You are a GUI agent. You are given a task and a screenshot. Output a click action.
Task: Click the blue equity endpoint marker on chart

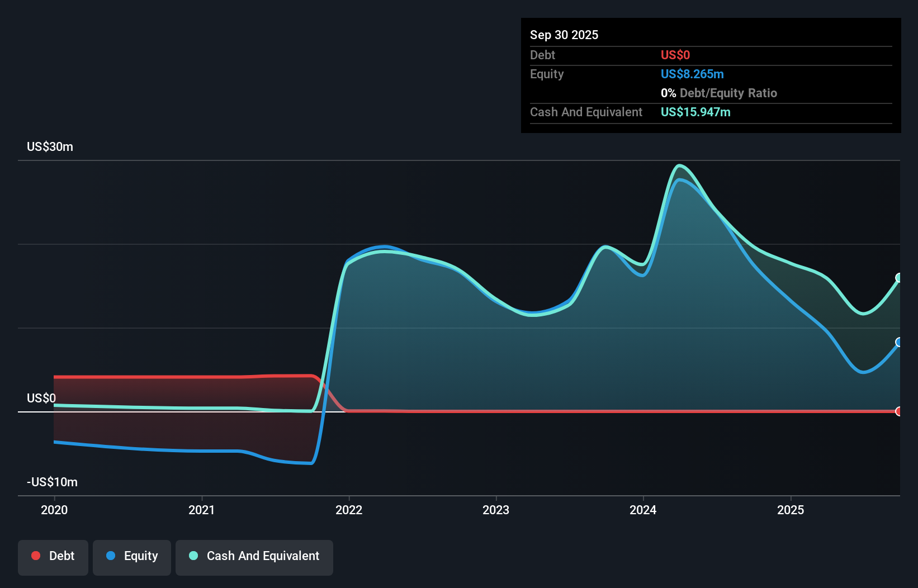point(899,343)
